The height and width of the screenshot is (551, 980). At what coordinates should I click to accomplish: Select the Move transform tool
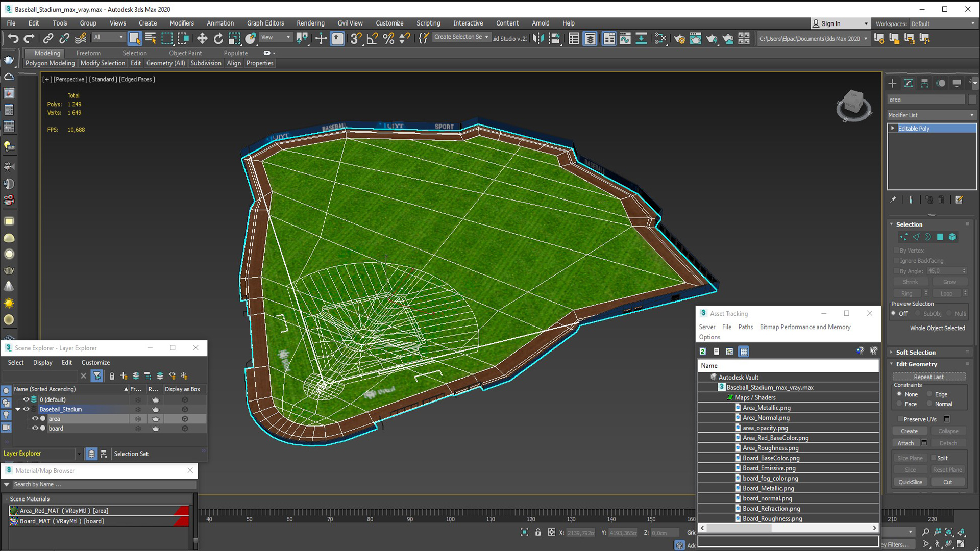click(x=202, y=38)
